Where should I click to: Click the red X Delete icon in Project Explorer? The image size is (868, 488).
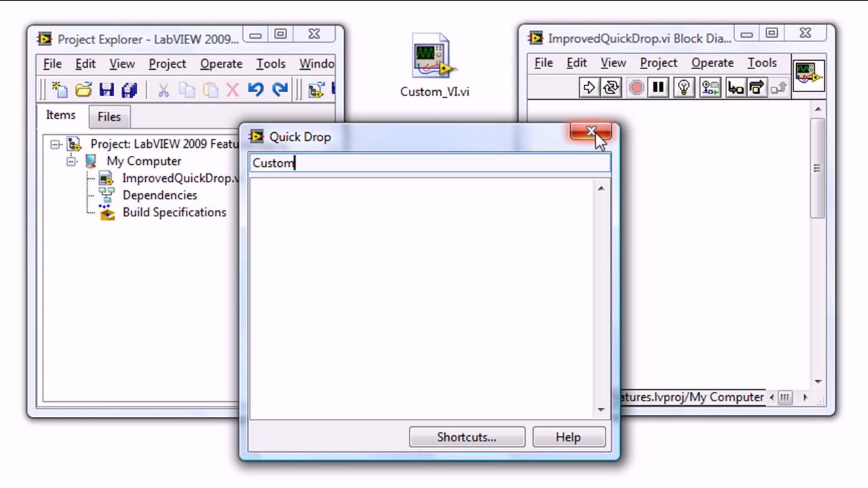click(x=233, y=89)
